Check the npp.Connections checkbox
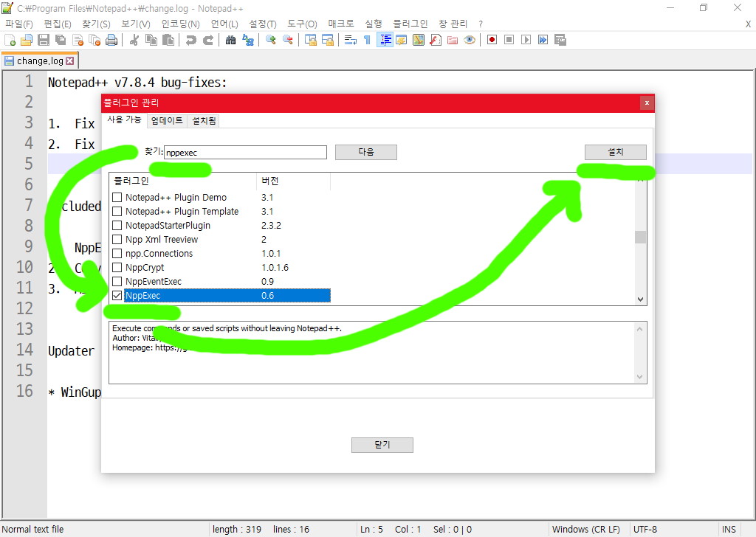 (117, 253)
